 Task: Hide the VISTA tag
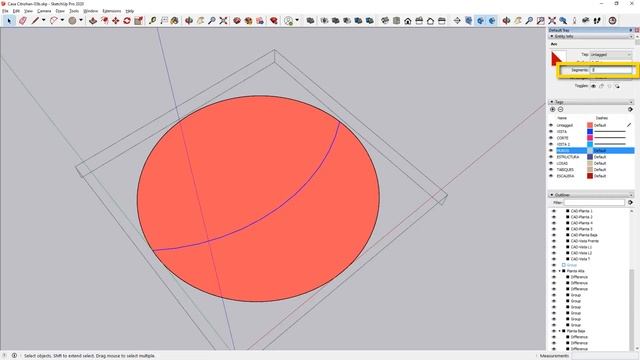pyautogui.click(x=551, y=131)
